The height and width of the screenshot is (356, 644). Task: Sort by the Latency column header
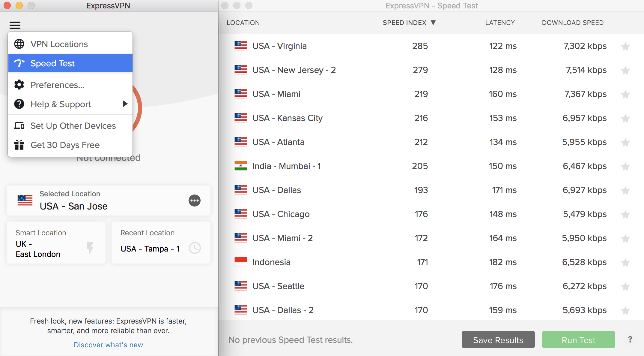point(500,23)
